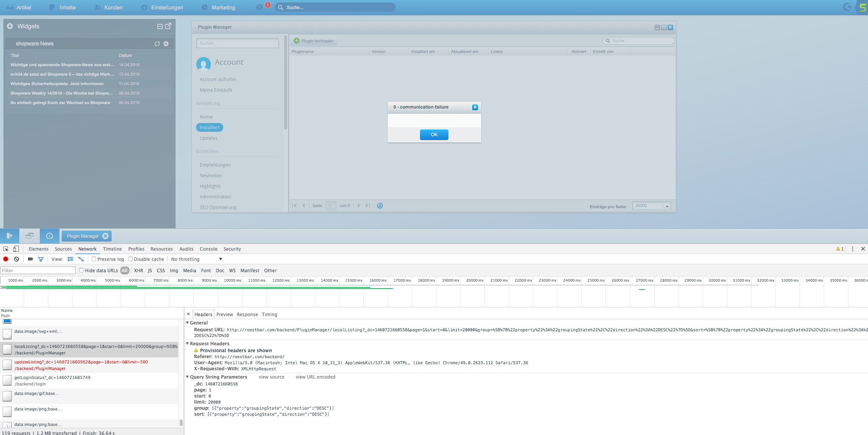The width and height of the screenshot is (868, 435).
Task: Collapse the General headers section
Action: click(187, 323)
